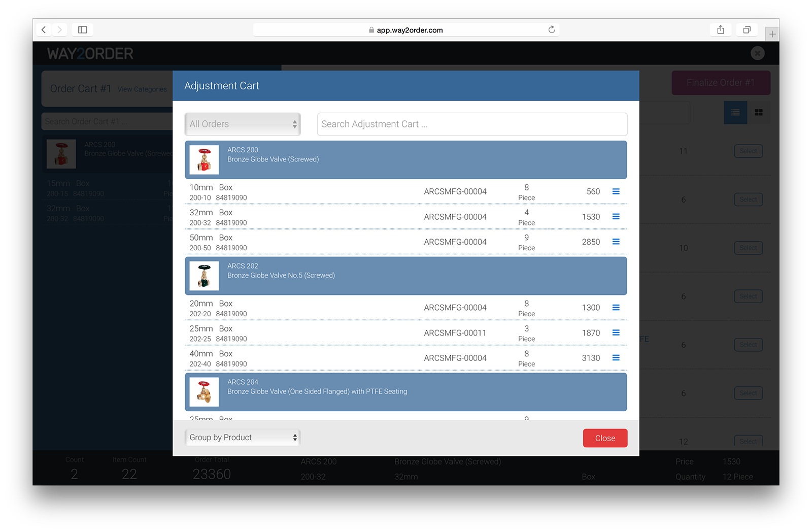Click price 560 in 10mm row
This screenshot has width=812, height=532.
[593, 191]
